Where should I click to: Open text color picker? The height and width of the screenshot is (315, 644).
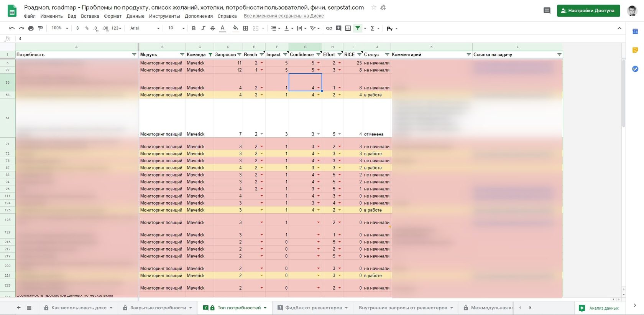click(222, 28)
